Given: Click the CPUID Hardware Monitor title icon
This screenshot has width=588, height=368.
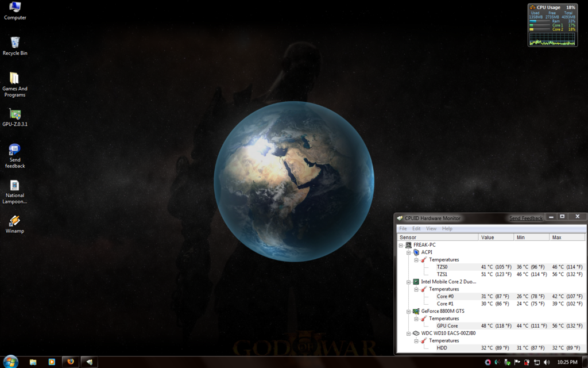Looking at the screenshot, I should pyautogui.click(x=400, y=218).
